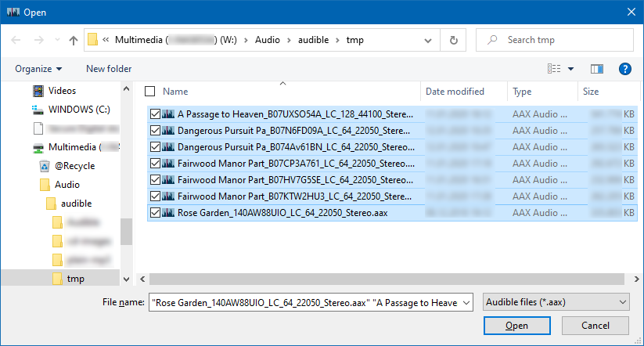Click Audio in the breadcrumb path
Screen dimensions: 644x346
pyautogui.click(x=268, y=40)
